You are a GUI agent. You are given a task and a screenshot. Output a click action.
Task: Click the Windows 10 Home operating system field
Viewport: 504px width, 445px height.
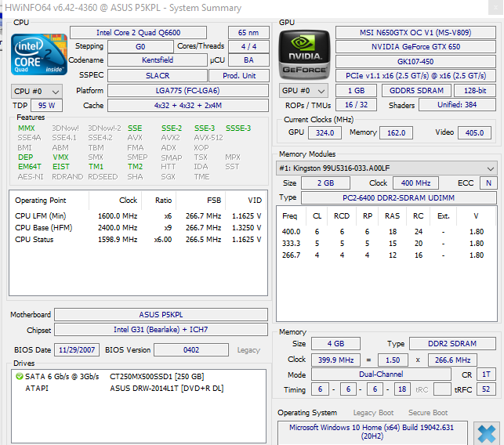pos(372,432)
